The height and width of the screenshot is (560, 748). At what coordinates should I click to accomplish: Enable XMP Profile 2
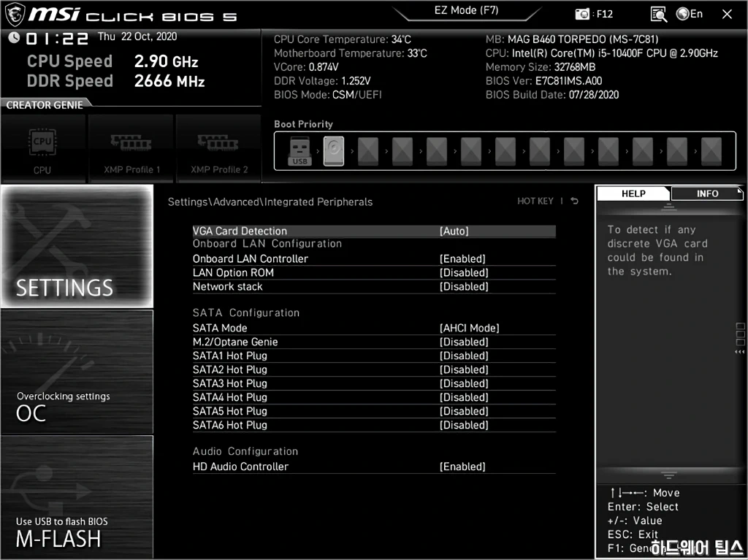tap(219, 149)
